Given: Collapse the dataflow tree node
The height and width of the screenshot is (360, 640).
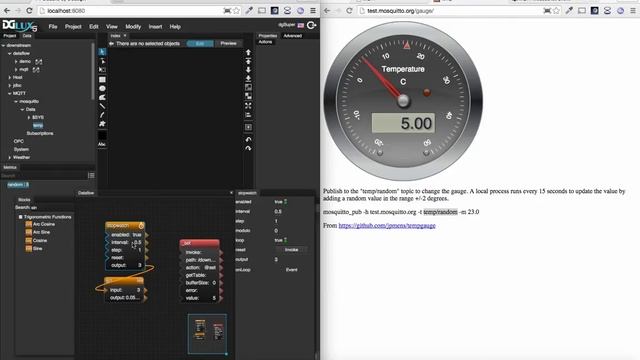Looking at the screenshot, I should (x=9, y=53).
